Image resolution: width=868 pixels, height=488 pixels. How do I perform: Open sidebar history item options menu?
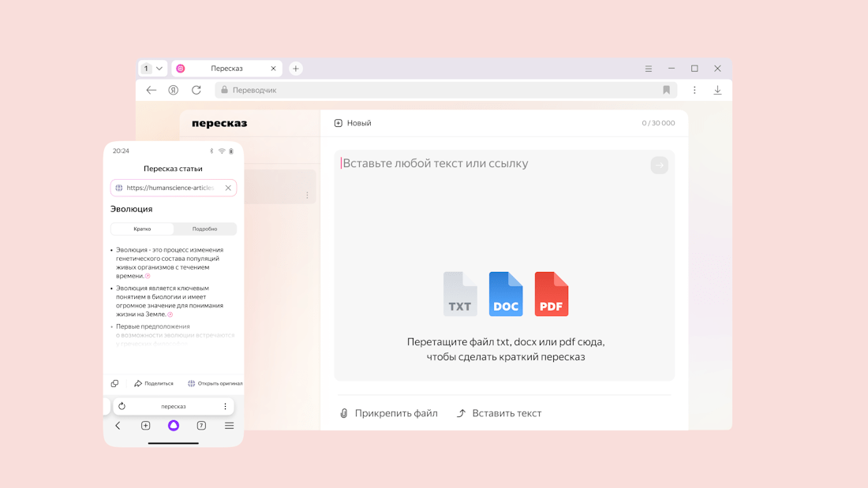point(307,196)
